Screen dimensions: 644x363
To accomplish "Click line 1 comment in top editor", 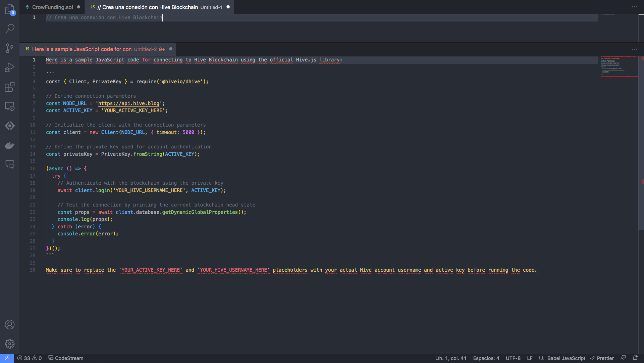I will [104, 17].
